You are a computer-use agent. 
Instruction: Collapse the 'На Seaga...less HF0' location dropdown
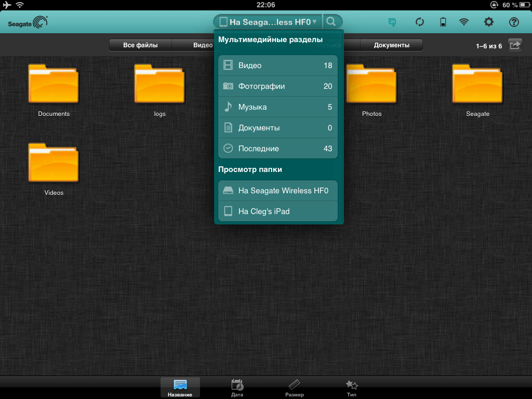pos(268,22)
